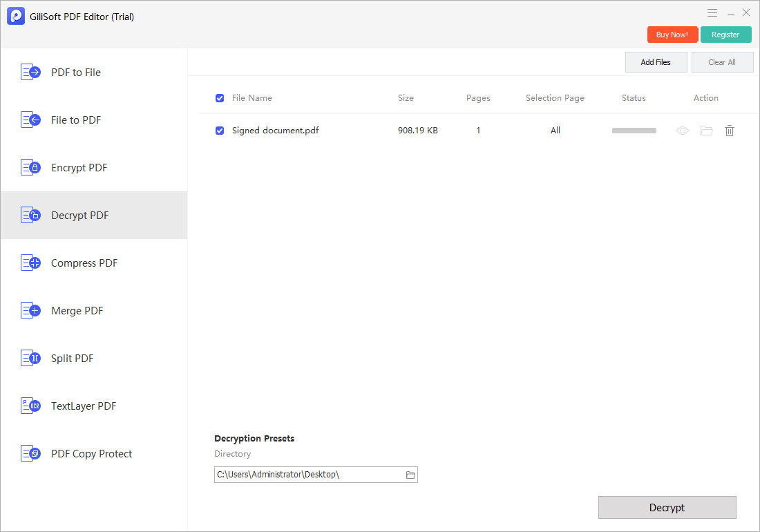Click the Encrypt PDF lock icon
This screenshot has width=760, height=532.
pyautogui.click(x=30, y=168)
